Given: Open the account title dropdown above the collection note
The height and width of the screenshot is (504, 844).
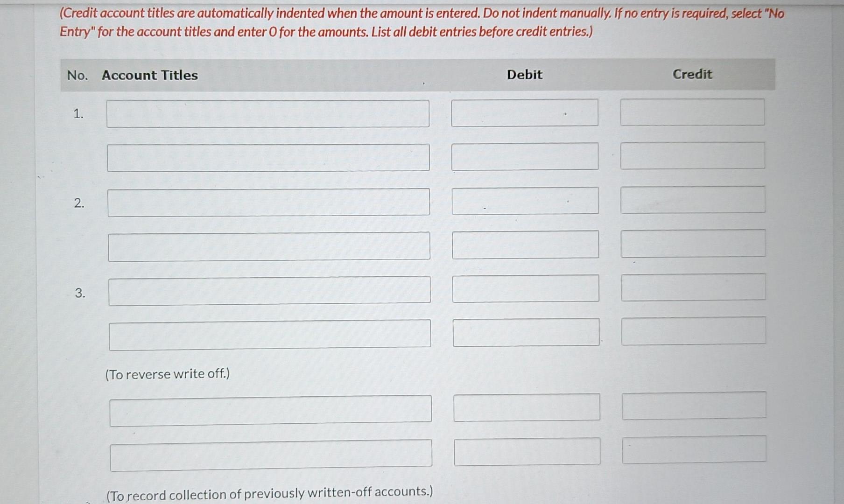Looking at the screenshot, I should pyautogui.click(x=271, y=453).
